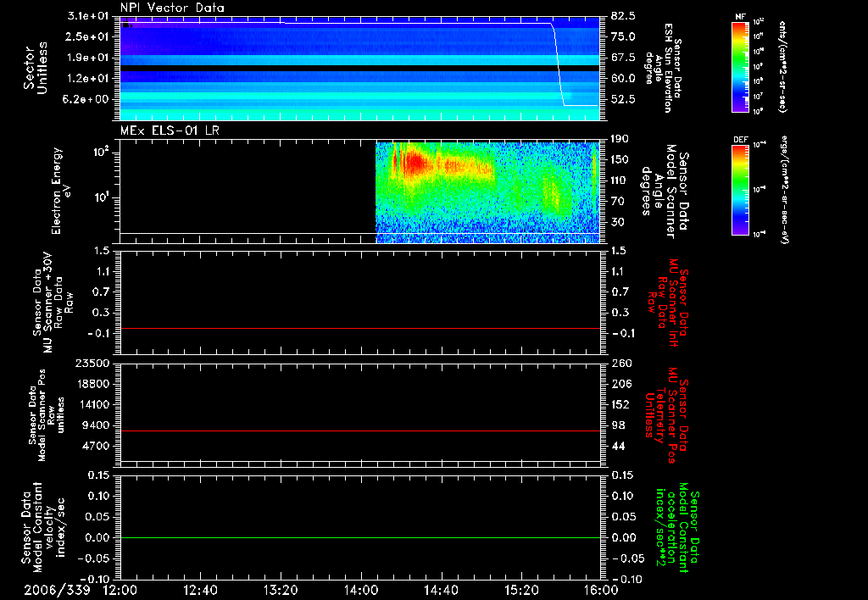Screen dimensions: 868x600
Task: Click the MEx ELS-01 LR panel title
Action: pos(170,131)
